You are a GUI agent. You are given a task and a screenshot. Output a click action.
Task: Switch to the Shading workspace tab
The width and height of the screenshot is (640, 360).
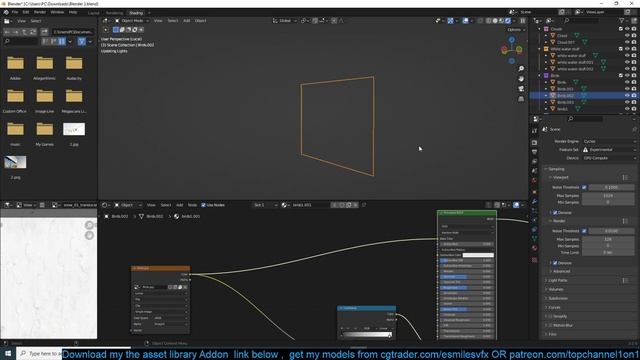point(136,13)
